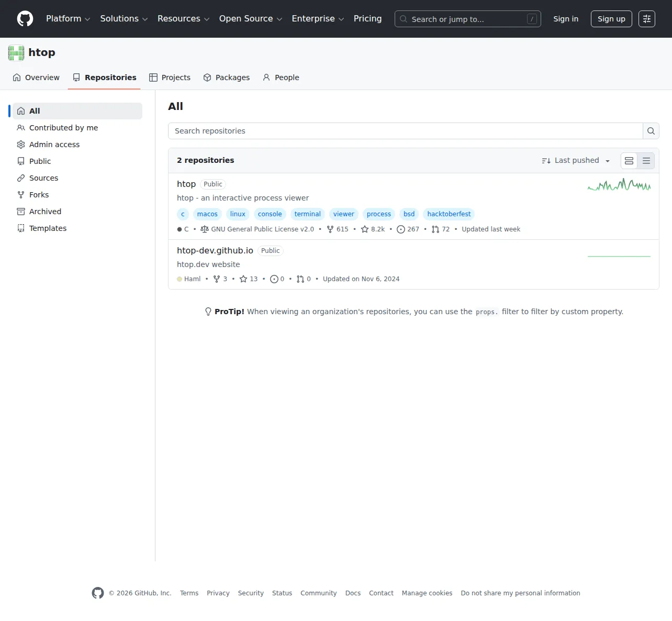
Task: Open the Projects tab
Action: [170, 77]
